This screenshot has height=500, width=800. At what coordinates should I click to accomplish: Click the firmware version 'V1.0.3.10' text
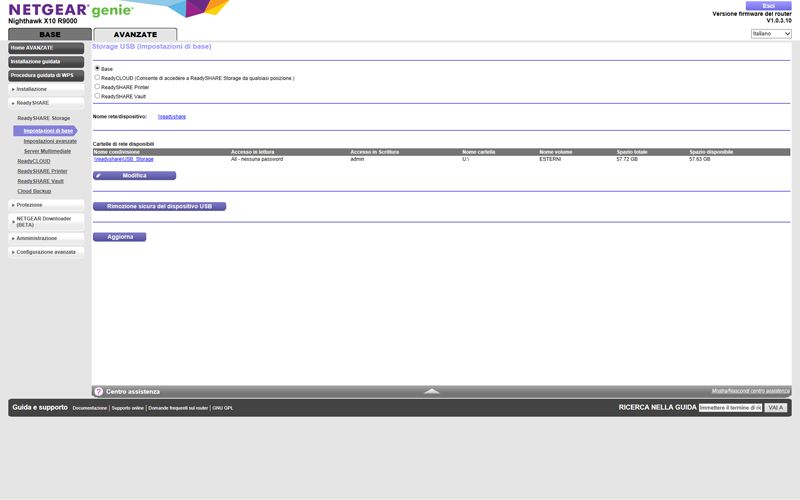[x=779, y=20]
